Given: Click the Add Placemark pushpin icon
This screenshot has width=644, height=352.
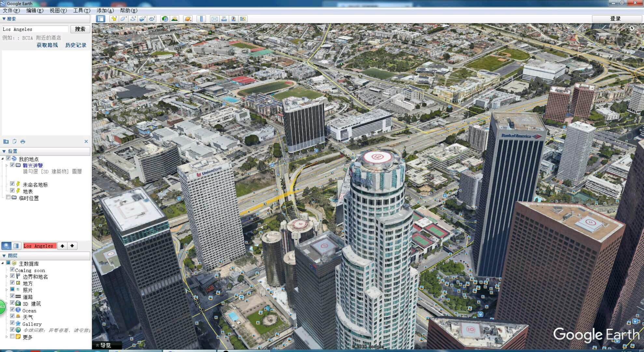Looking at the screenshot, I should coord(114,19).
